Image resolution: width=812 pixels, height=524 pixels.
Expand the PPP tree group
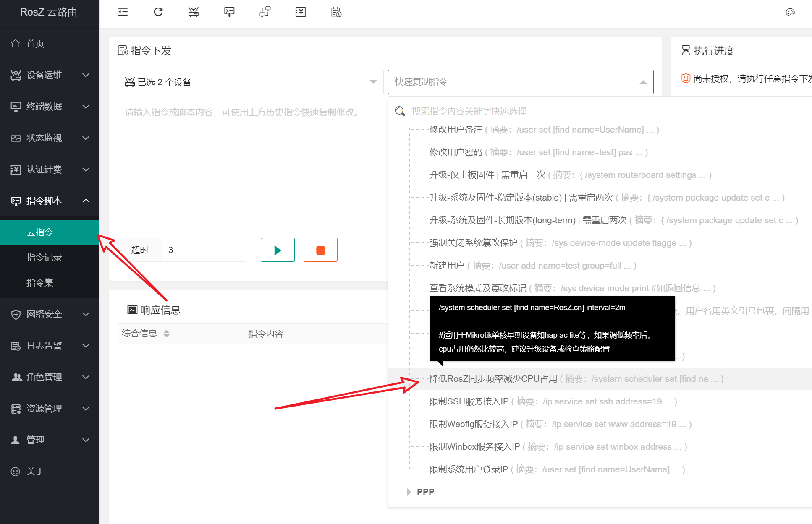click(x=409, y=492)
